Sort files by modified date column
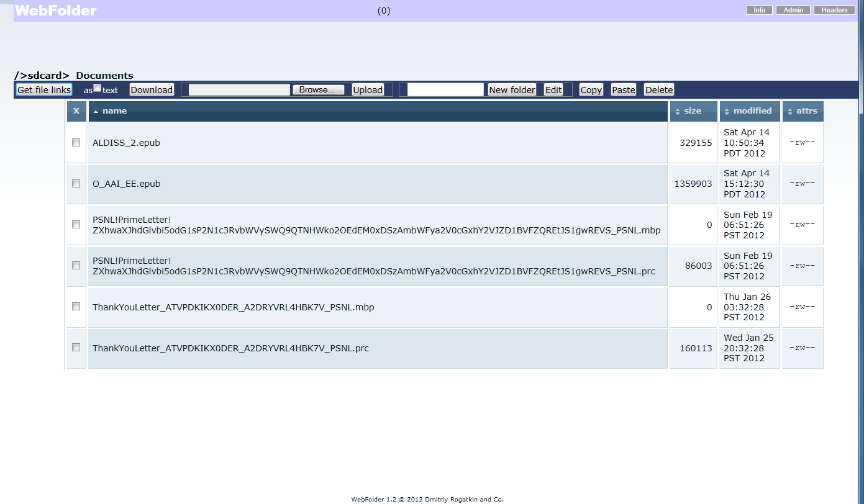 coord(752,111)
